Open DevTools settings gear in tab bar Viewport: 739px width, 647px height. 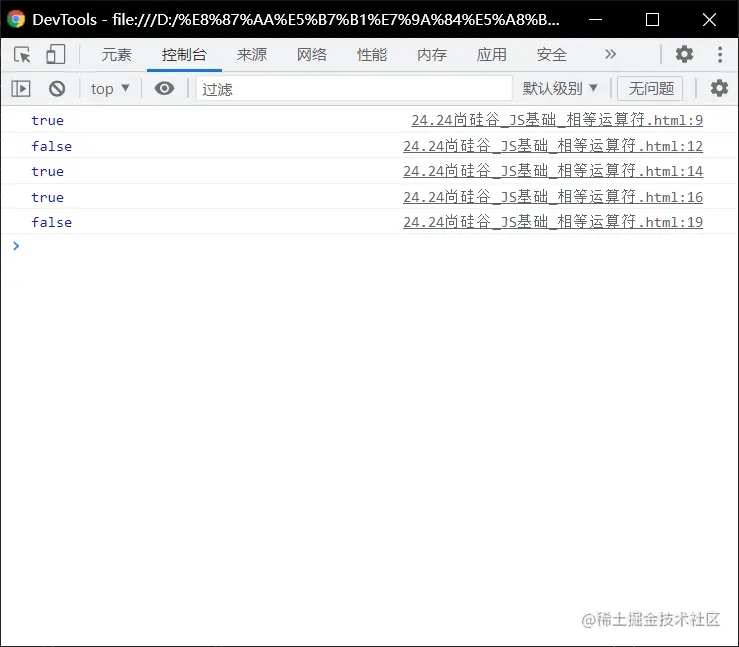pyautogui.click(x=684, y=54)
